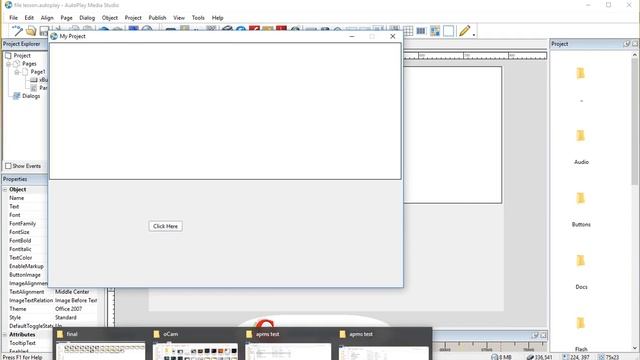
Task: Open the Project menu
Action: pyautogui.click(x=133, y=18)
